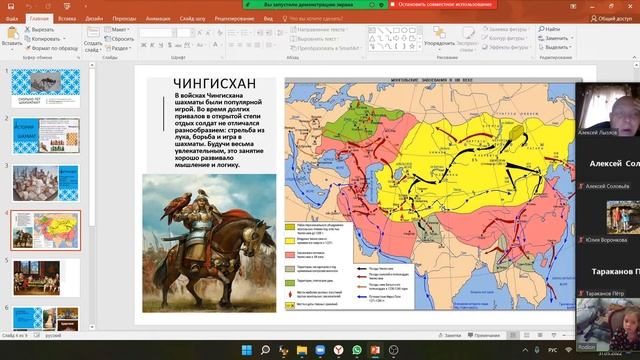Click the ЧИНГИСХАН title on the slide
640x360 pixels.
pos(215,83)
